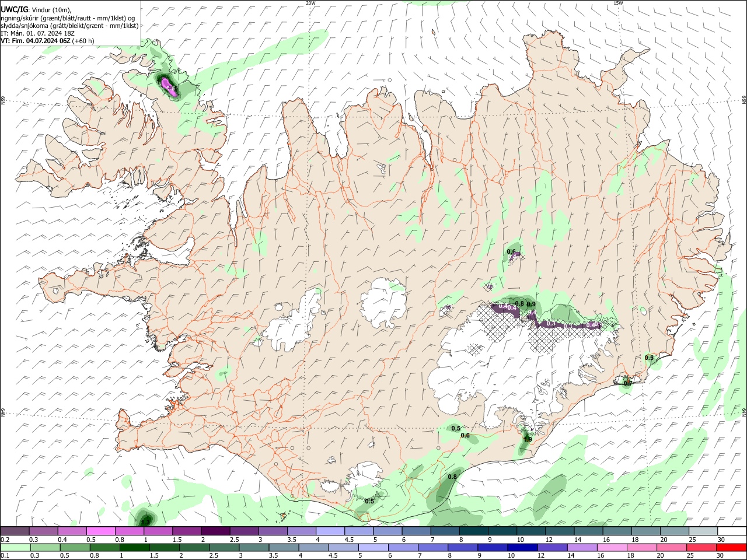Click the 'VT: Fim. 04.07.2024 06Z (+60 h)' line

pyautogui.click(x=48, y=41)
